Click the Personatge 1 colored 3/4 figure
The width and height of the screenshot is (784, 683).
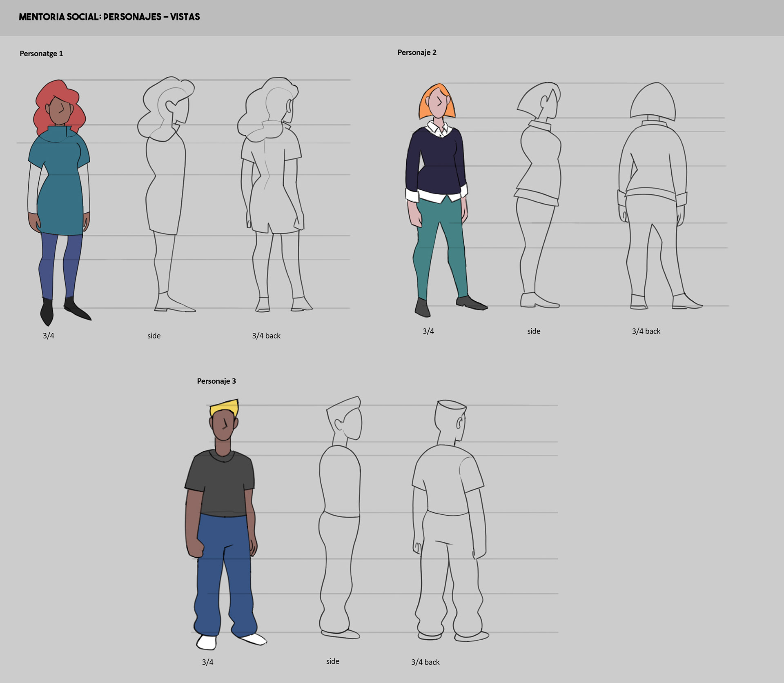[59, 184]
